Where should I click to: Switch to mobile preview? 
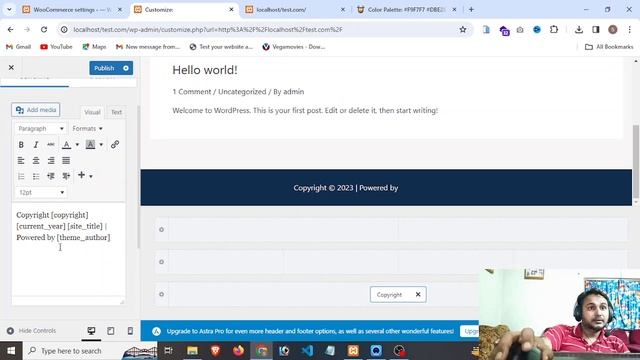pos(130,331)
